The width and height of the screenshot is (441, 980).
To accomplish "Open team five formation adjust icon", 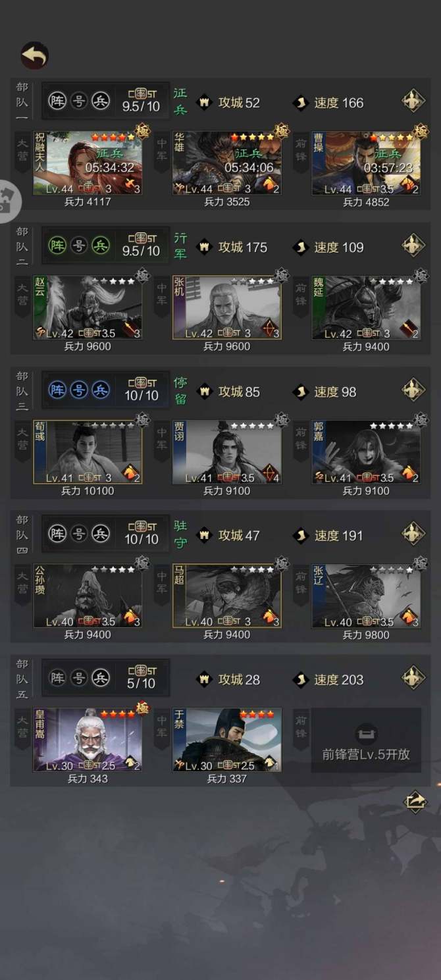I will (413, 678).
